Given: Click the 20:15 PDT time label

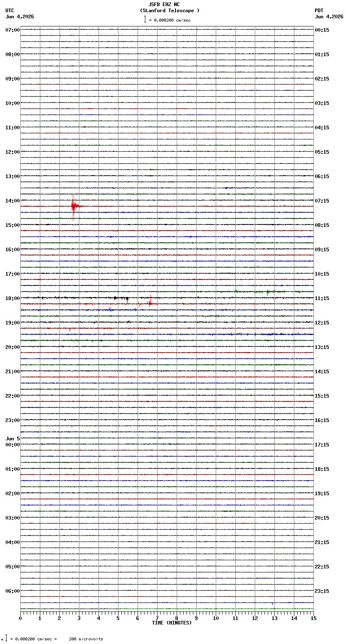Looking at the screenshot, I should coord(322,518).
